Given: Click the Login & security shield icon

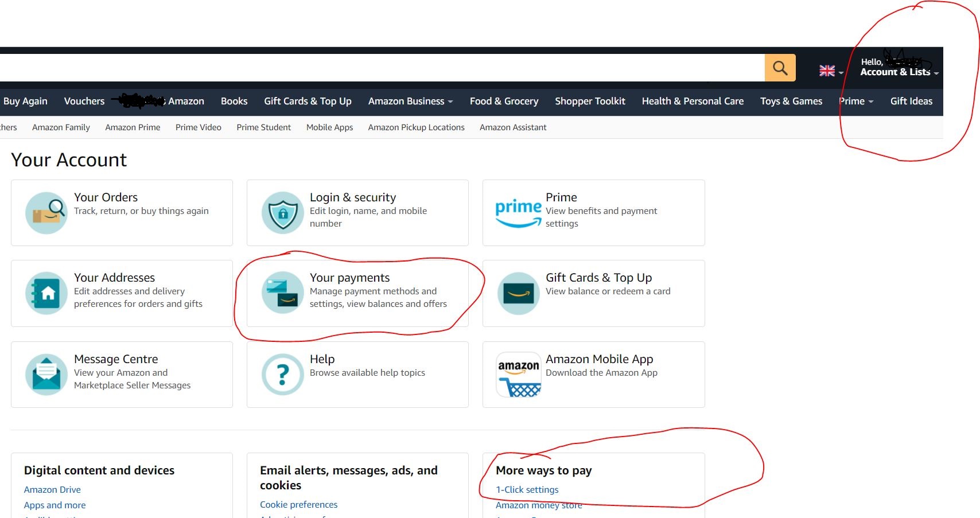Looking at the screenshot, I should tap(283, 213).
